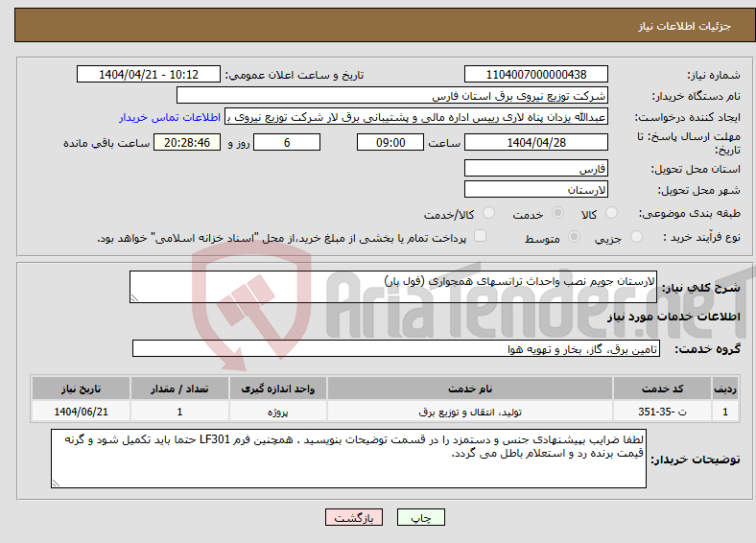Click the remaining days field showing 6
The width and height of the screenshot is (756, 543).
coord(287,142)
